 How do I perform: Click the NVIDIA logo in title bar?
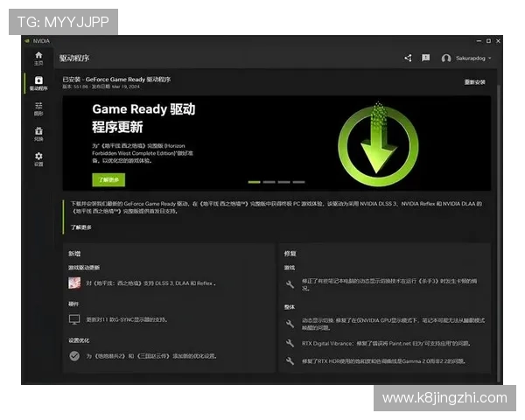tap(27, 41)
